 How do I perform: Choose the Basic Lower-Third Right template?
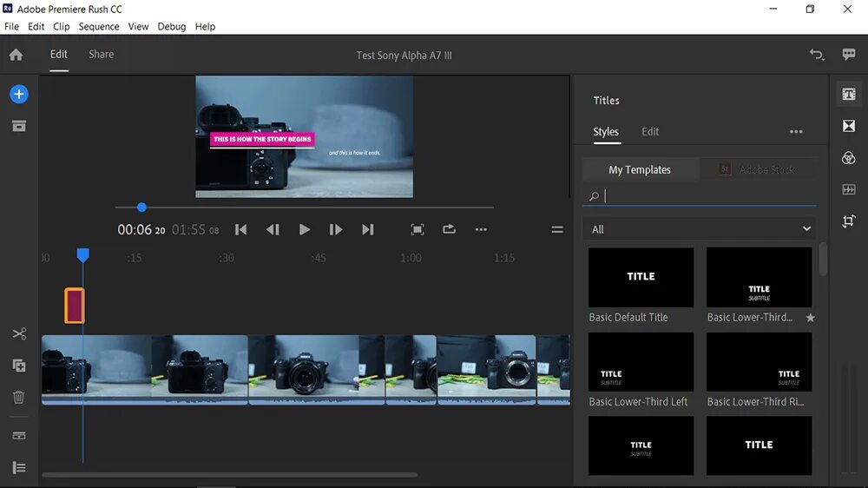coord(759,362)
